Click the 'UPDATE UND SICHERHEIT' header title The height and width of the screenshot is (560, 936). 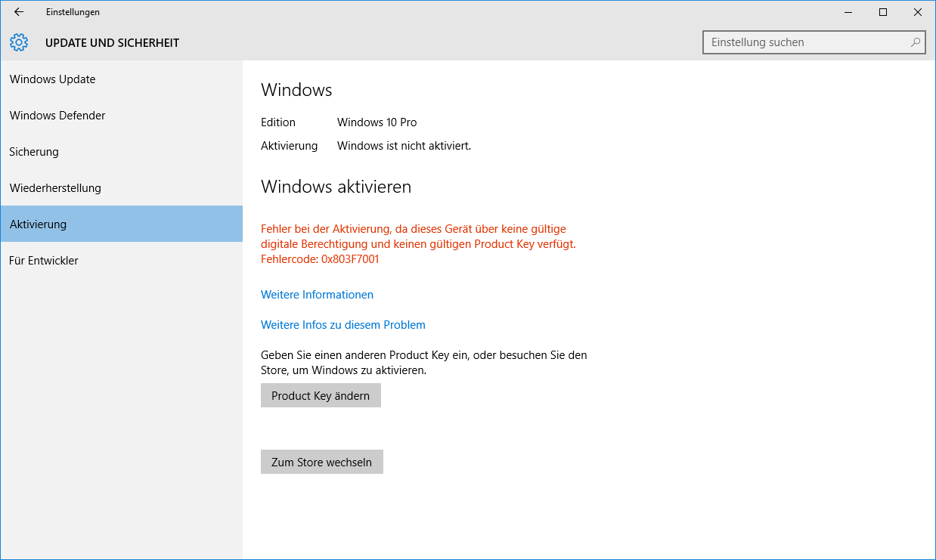point(113,43)
